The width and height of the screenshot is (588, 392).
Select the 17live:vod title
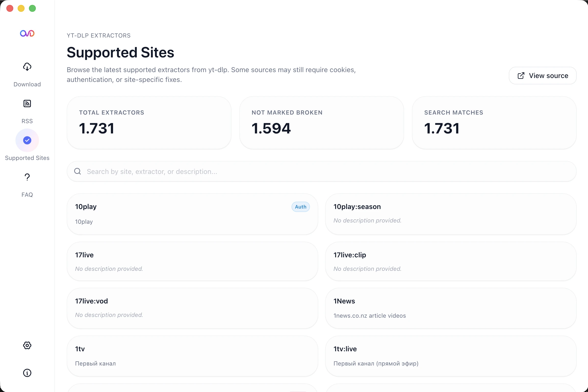pyautogui.click(x=91, y=301)
